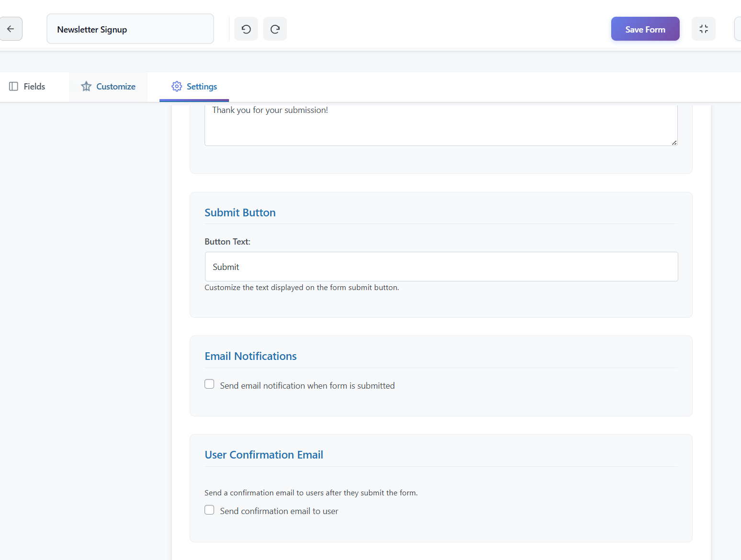
Task: Click inside the thank you message textarea
Action: (x=441, y=124)
